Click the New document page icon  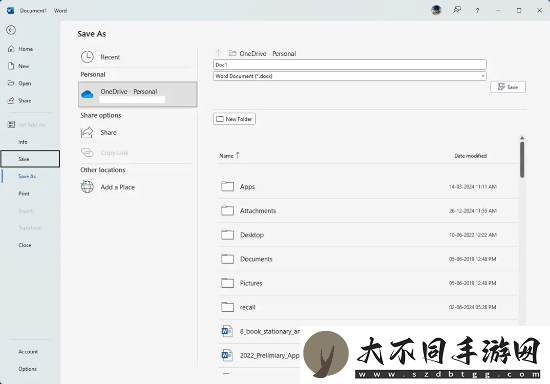11,66
